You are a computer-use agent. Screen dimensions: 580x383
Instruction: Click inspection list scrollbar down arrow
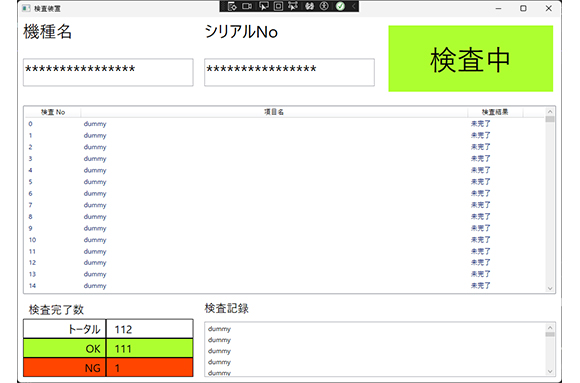coord(550,289)
